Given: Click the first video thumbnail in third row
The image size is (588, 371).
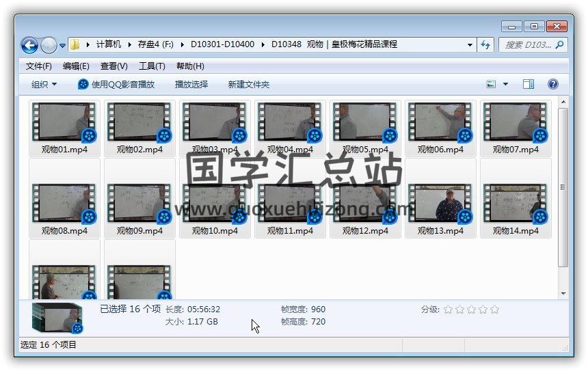Looking at the screenshot, I should point(64,281).
